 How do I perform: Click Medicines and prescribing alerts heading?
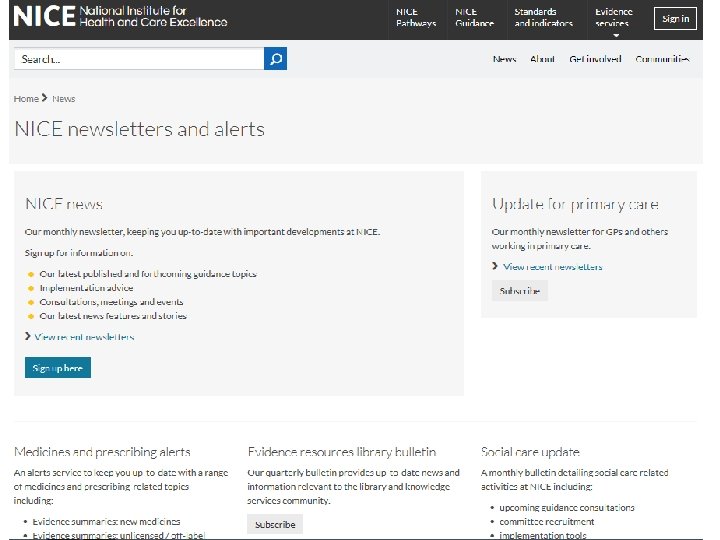(x=102, y=452)
